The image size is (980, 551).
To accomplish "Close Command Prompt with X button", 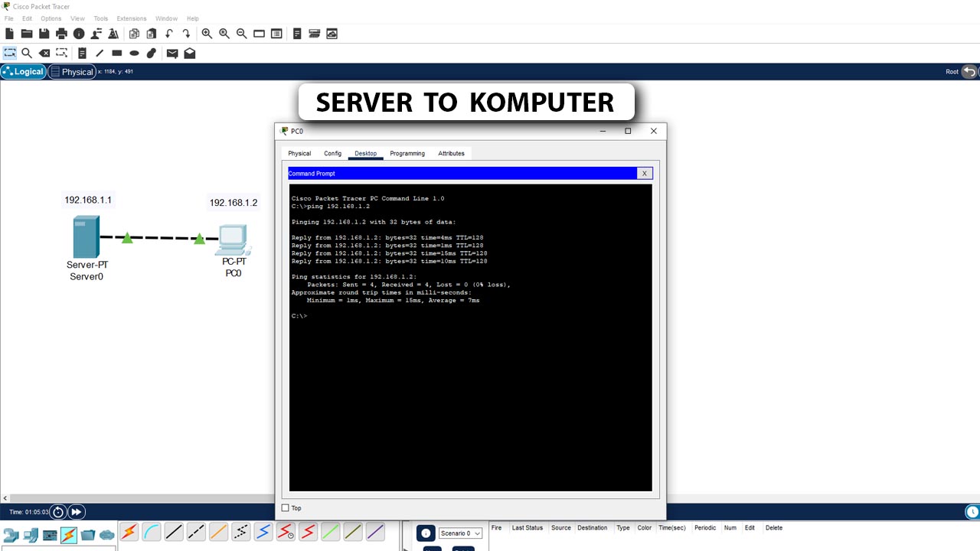I will 645,174.
